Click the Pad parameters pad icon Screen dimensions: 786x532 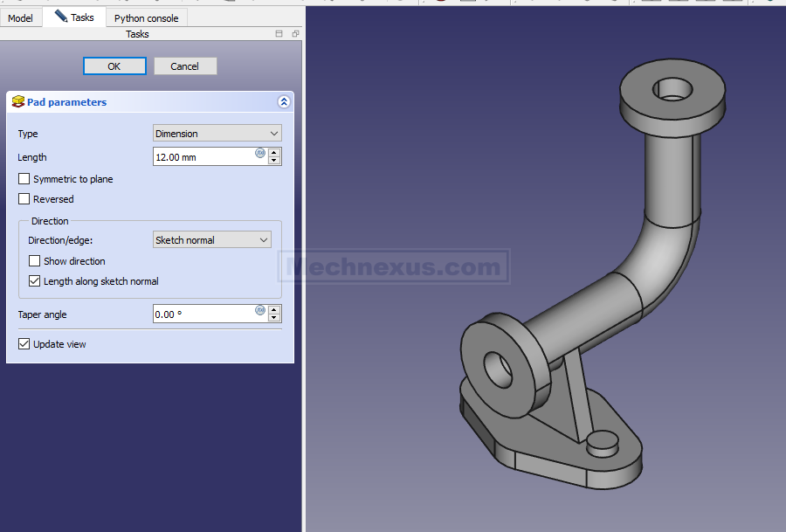(x=18, y=102)
